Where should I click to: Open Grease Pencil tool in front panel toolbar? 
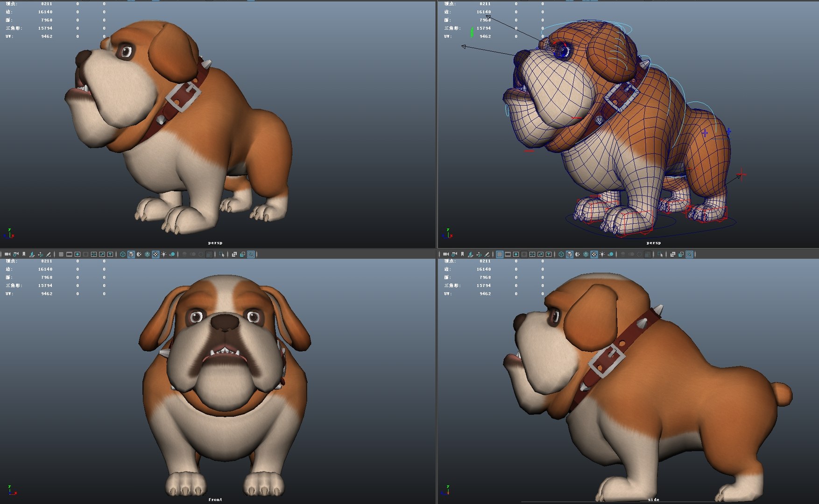[49, 254]
